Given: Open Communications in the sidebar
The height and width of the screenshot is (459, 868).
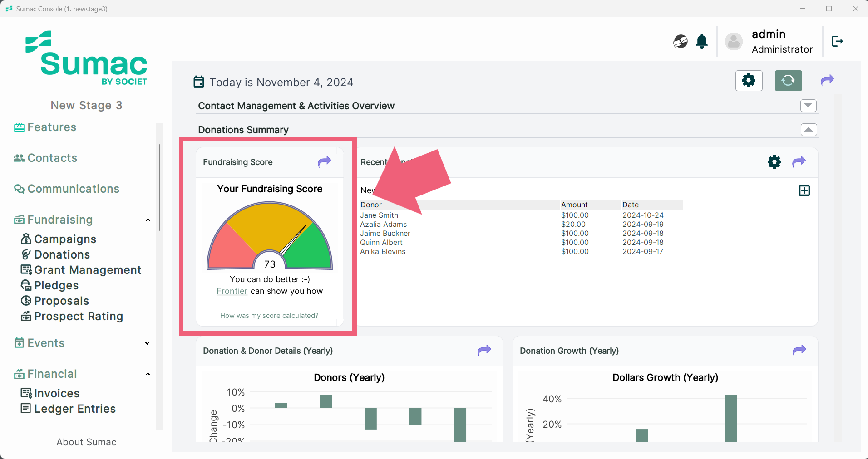Looking at the screenshot, I should (x=67, y=189).
